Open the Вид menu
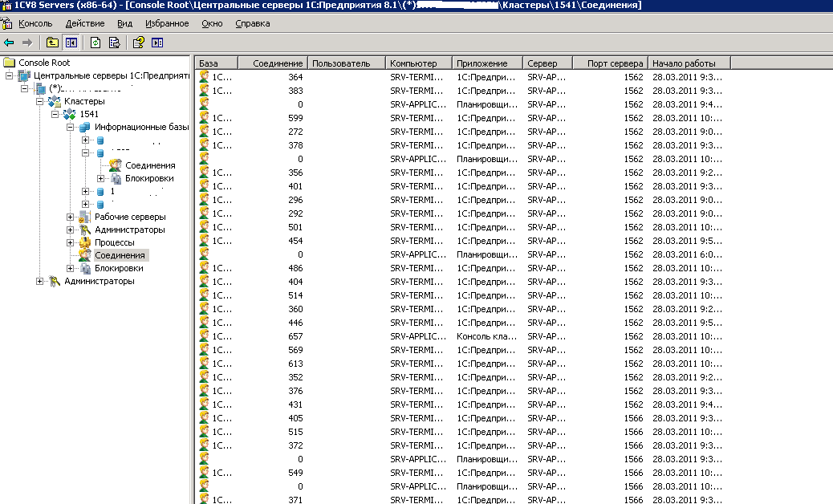 point(125,23)
